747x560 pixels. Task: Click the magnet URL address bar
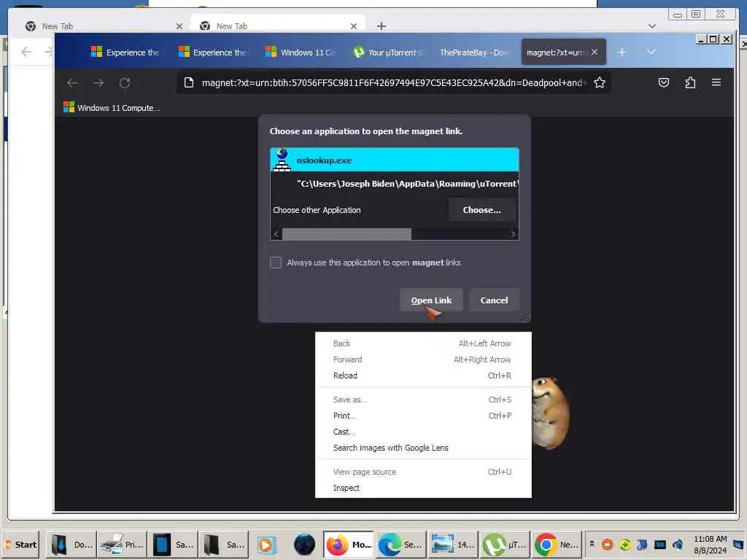[x=392, y=83]
